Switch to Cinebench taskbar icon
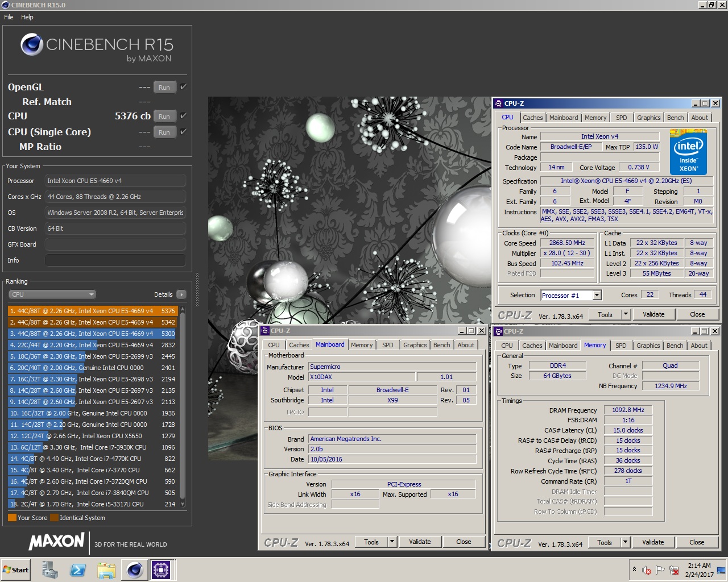 [135, 569]
